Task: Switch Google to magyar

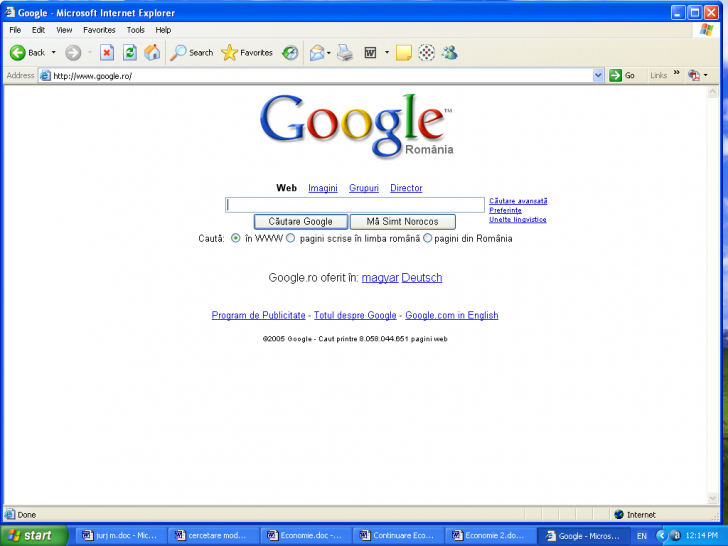Action: pos(380,278)
